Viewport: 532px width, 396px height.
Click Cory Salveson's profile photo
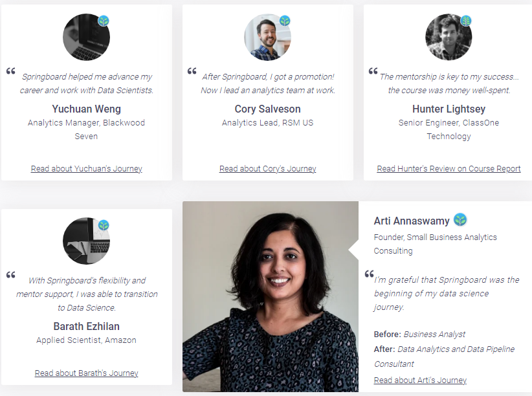[x=266, y=38]
